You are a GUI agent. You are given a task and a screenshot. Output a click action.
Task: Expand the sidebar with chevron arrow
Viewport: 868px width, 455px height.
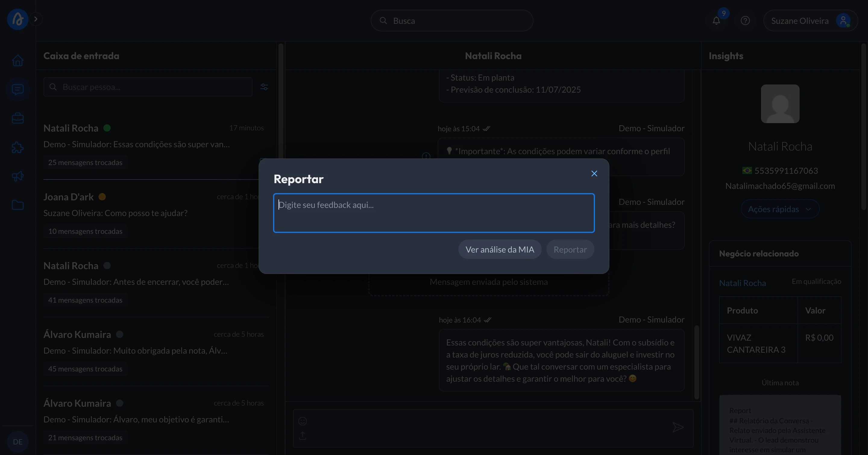[36, 19]
